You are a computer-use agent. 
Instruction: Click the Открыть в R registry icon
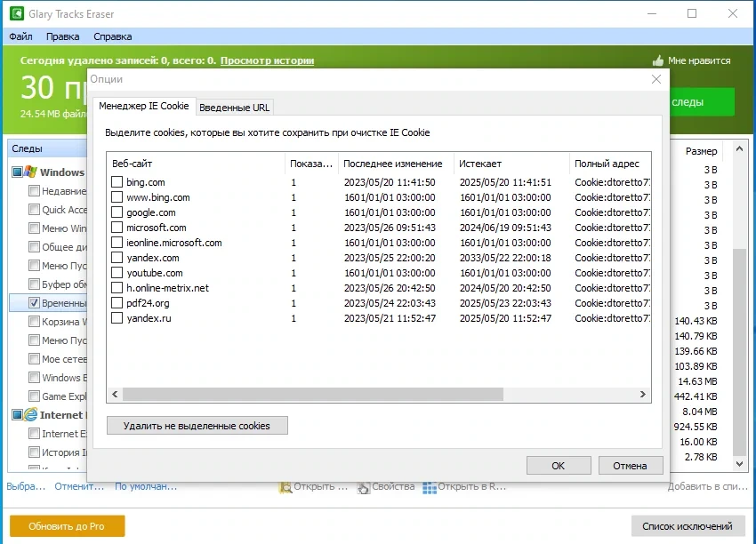pos(429,488)
